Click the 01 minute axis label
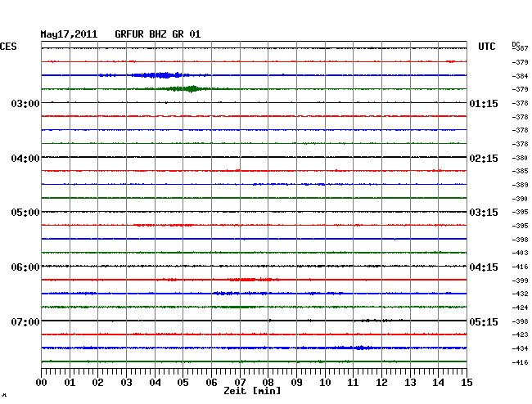The image size is (532, 404). pyautogui.click(x=70, y=383)
